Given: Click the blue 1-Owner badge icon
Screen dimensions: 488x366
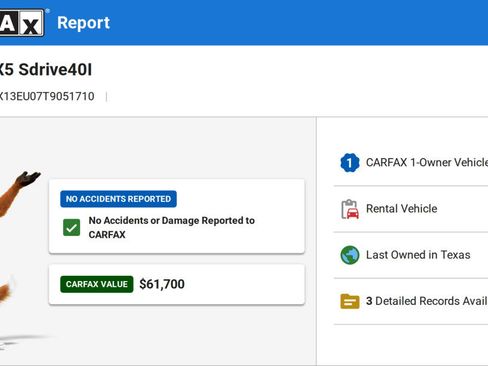Looking at the screenshot, I should [x=350, y=163].
